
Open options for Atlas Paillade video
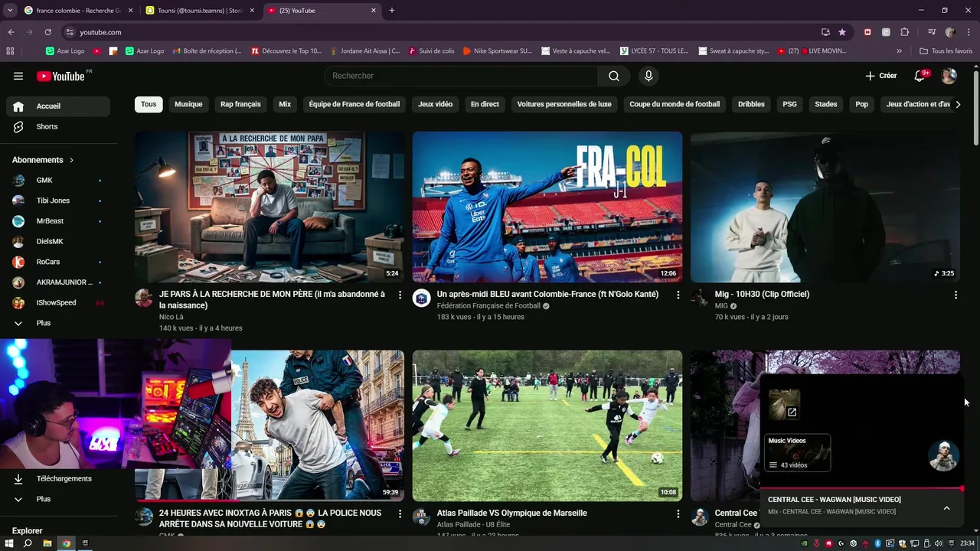678,514
